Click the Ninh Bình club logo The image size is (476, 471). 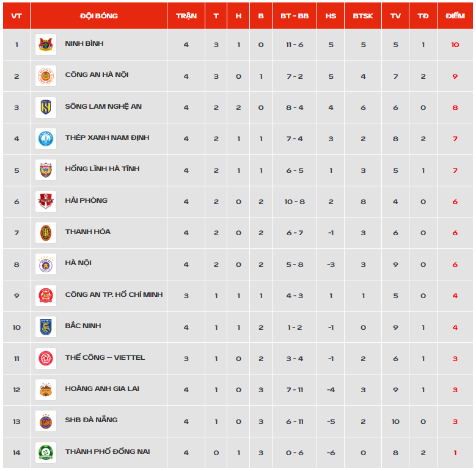pyautogui.click(x=46, y=45)
